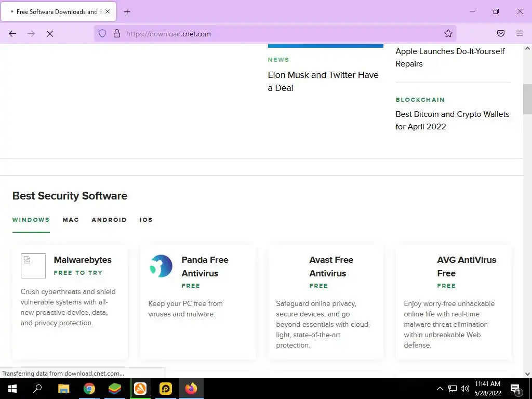The width and height of the screenshot is (532, 399).
Task: Open Apple Launches Do-It-Yourself Repairs article
Action: (450, 58)
